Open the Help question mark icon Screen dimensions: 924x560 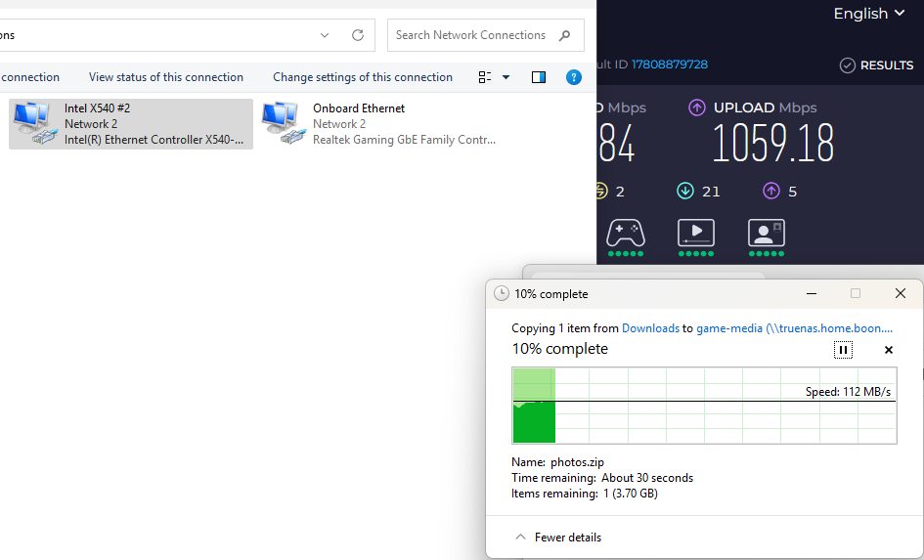tap(574, 77)
